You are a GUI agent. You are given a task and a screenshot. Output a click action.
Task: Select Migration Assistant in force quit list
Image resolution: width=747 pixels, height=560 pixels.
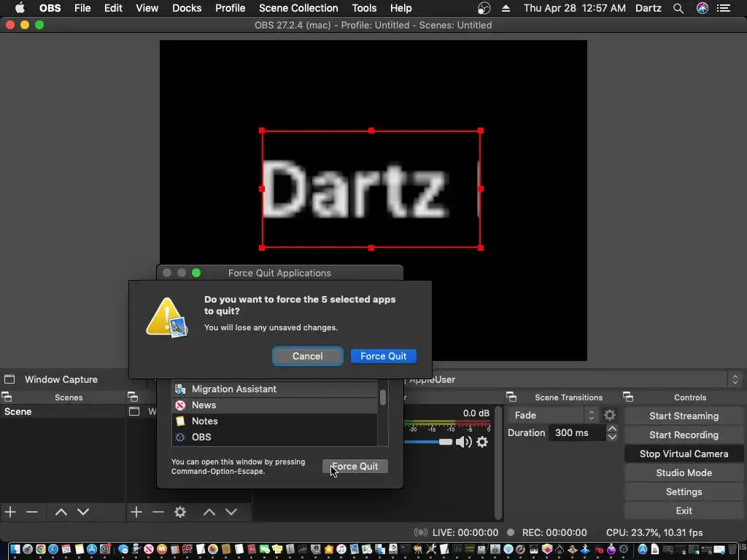click(274, 389)
